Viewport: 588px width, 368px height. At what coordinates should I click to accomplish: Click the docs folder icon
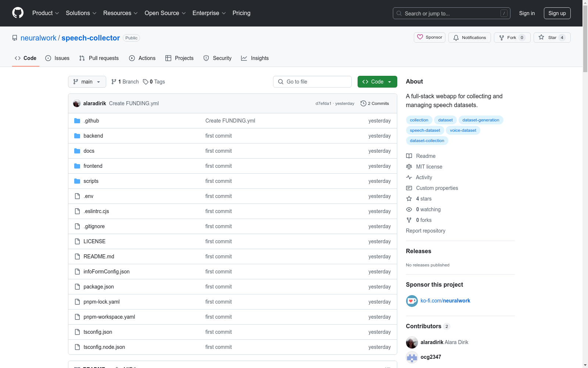77,151
